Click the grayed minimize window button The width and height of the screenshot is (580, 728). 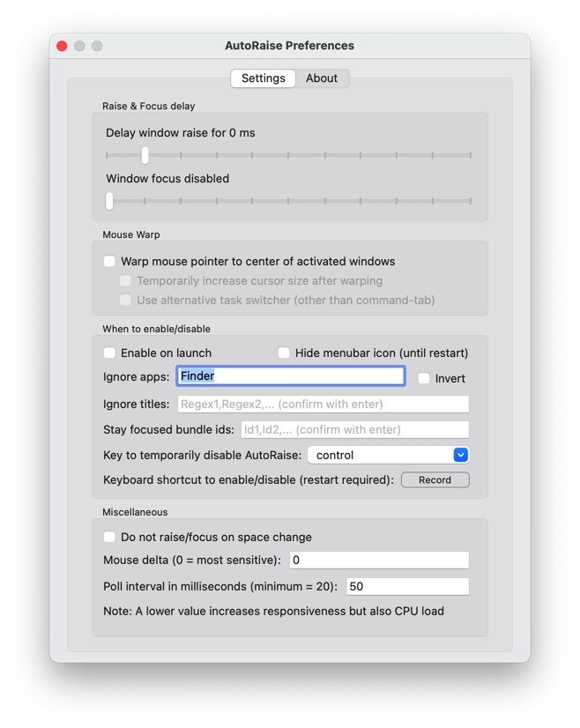pos(79,46)
